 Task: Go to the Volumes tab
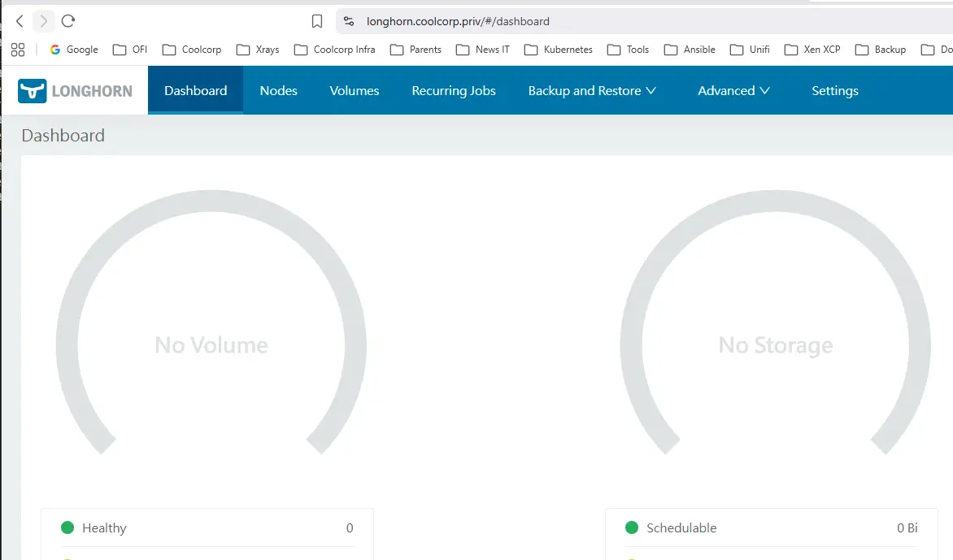[x=355, y=91]
